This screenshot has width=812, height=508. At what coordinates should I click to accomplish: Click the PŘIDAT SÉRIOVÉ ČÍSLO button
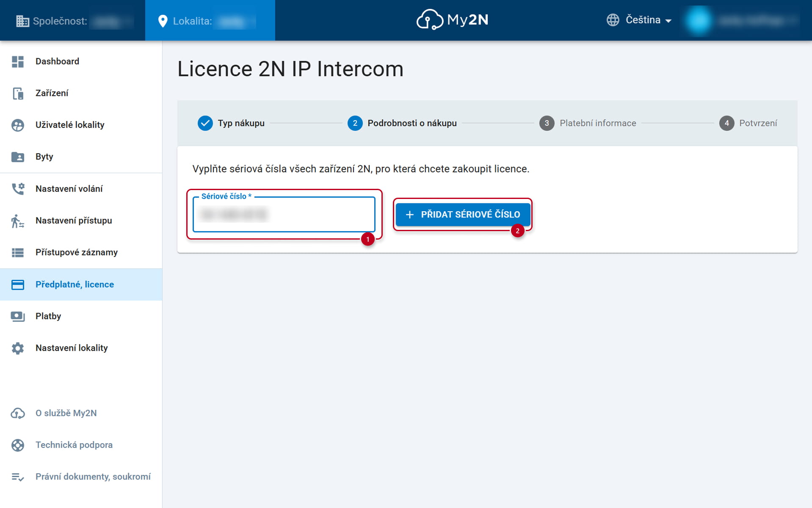coord(463,215)
